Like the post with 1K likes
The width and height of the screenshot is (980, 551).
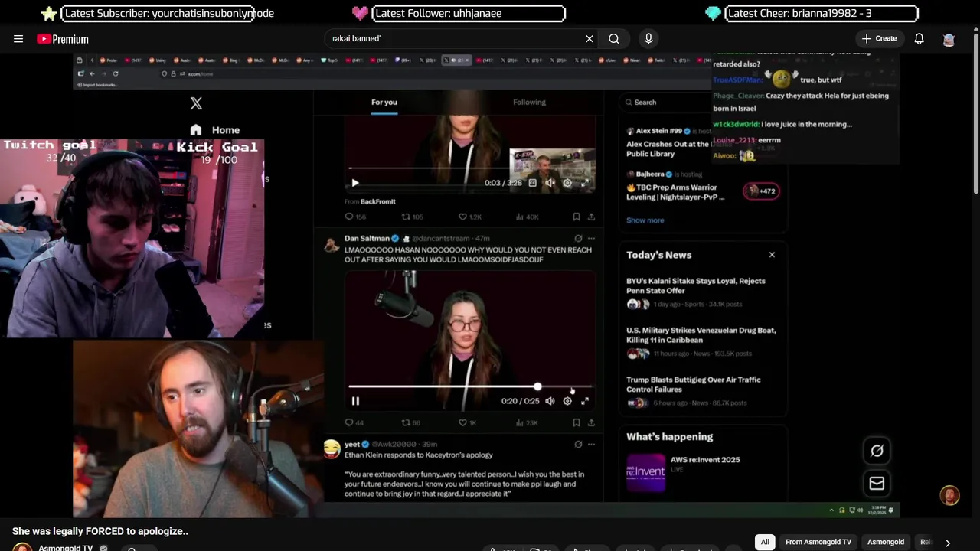pos(468,422)
